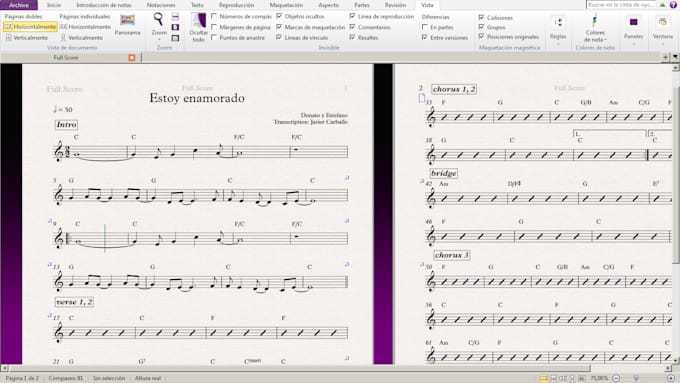
Task: Collapse the ribbon with the green arrow
Action: (x=662, y=5)
